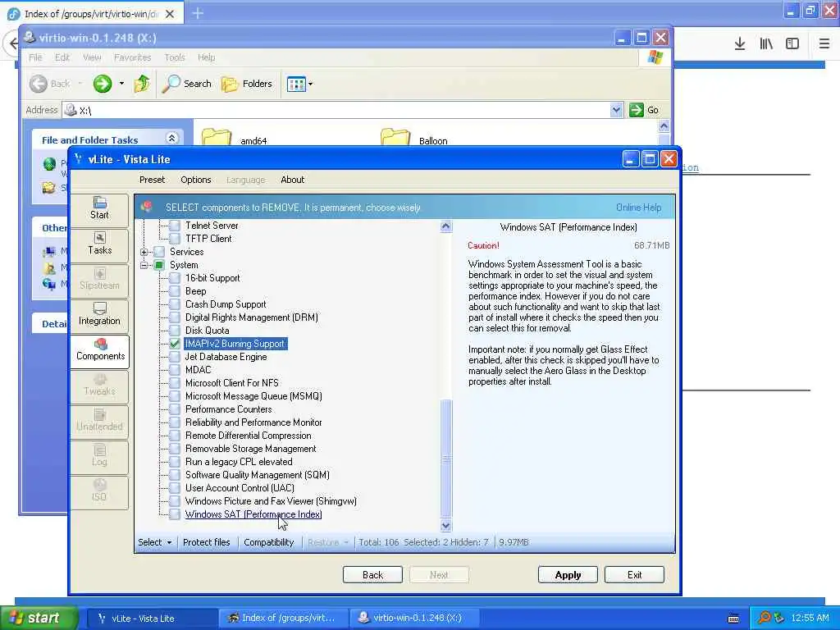Open the Options menu in vLite
Screen dimensions: 840x630
tap(195, 180)
